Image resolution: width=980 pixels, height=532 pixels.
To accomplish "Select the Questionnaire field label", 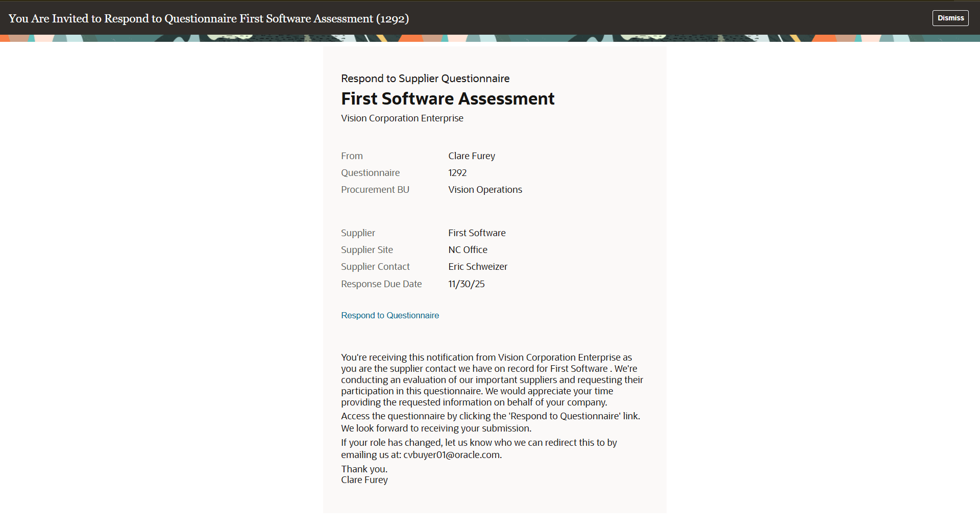I will coord(370,173).
